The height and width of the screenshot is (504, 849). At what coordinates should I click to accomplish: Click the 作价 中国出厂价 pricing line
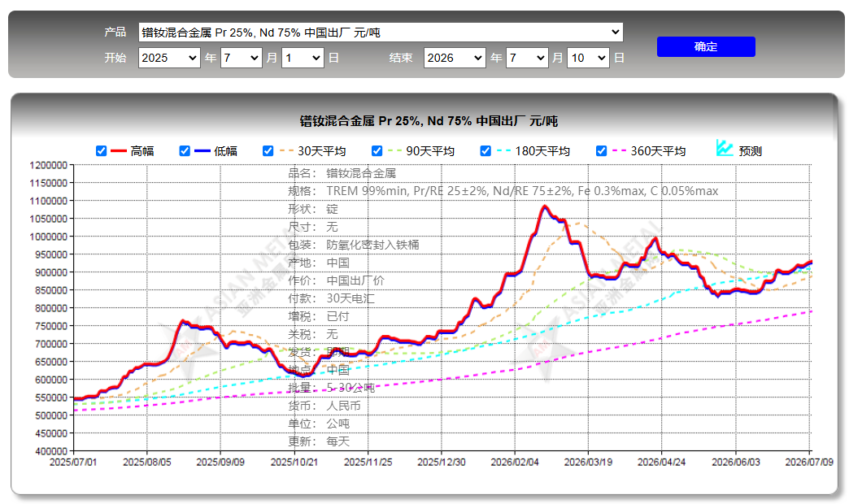(x=336, y=280)
